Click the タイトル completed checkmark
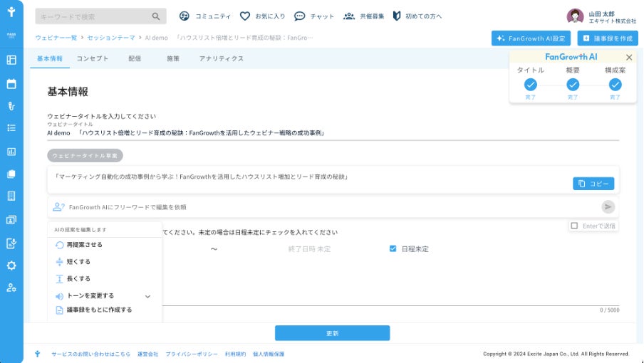The height and width of the screenshot is (363, 644). pos(530,85)
